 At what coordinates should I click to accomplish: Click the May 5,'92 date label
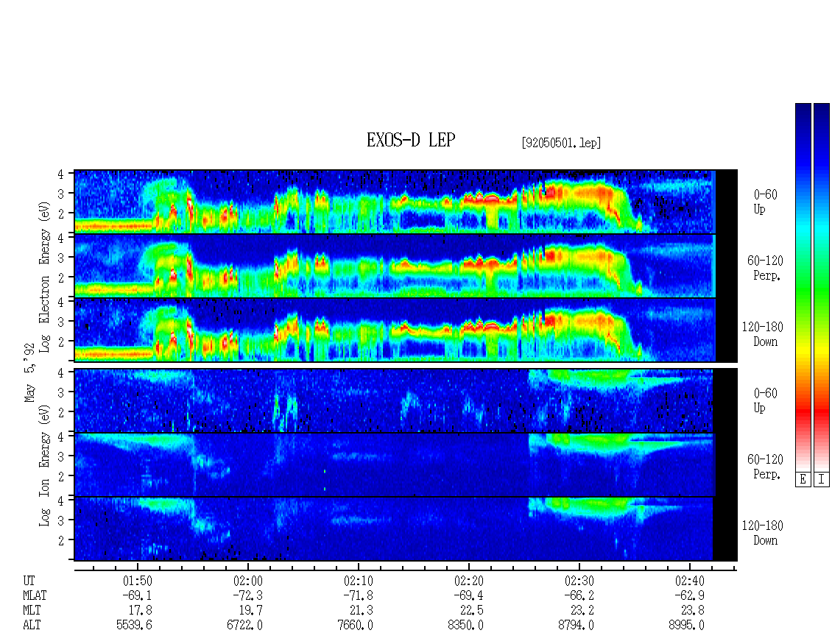click(x=29, y=372)
